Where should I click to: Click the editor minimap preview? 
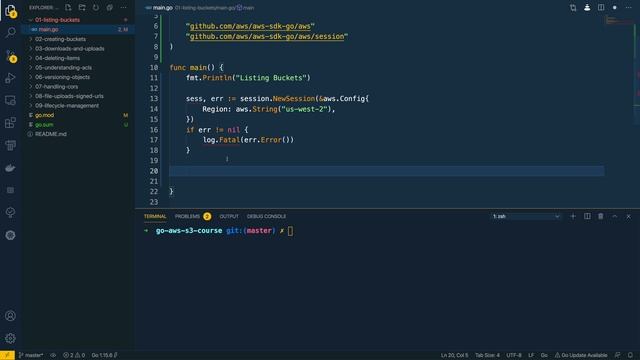(620, 20)
